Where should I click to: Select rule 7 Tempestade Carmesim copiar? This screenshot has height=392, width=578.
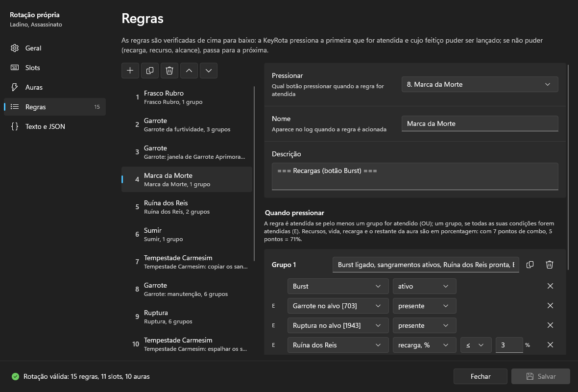pos(187,262)
